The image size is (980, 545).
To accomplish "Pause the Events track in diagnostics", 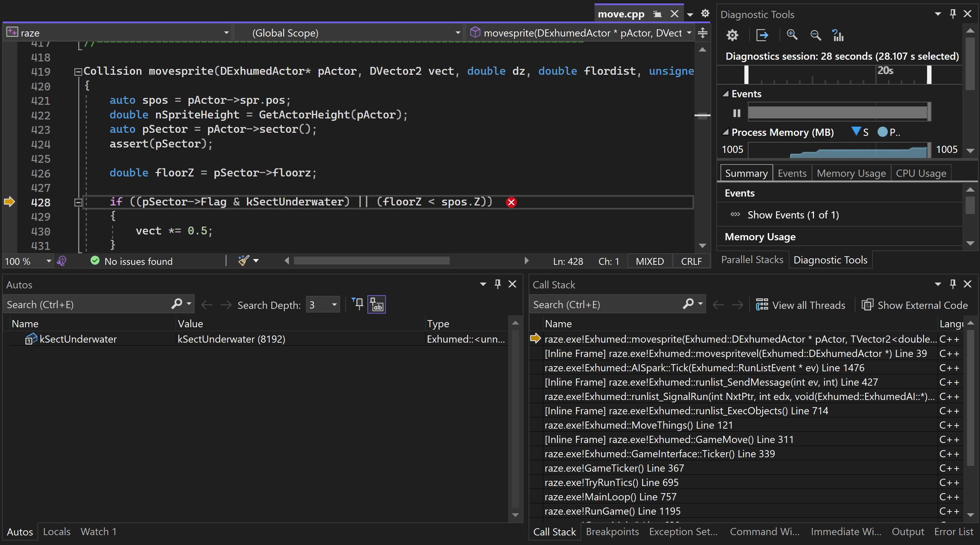I will pyautogui.click(x=737, y=113).
